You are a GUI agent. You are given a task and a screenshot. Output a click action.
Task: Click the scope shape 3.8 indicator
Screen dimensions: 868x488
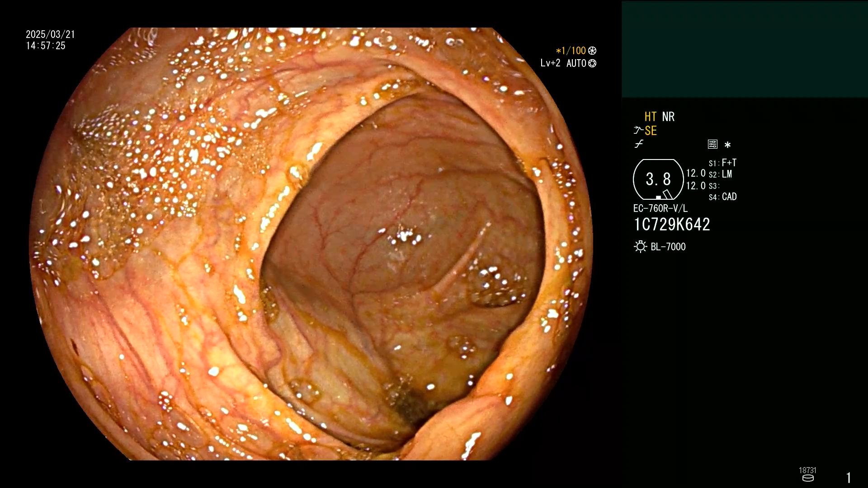point(658,179)
